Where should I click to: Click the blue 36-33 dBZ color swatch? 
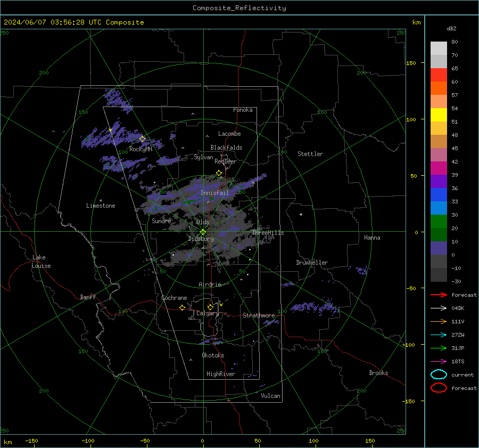pyautogui.click(x=439, y=195)
